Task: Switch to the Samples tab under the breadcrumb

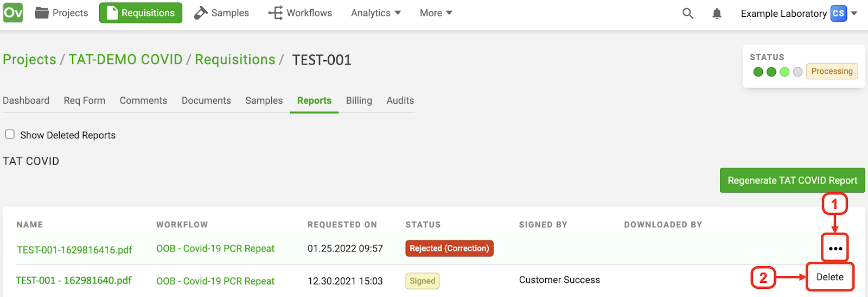Action: [264, 100]
